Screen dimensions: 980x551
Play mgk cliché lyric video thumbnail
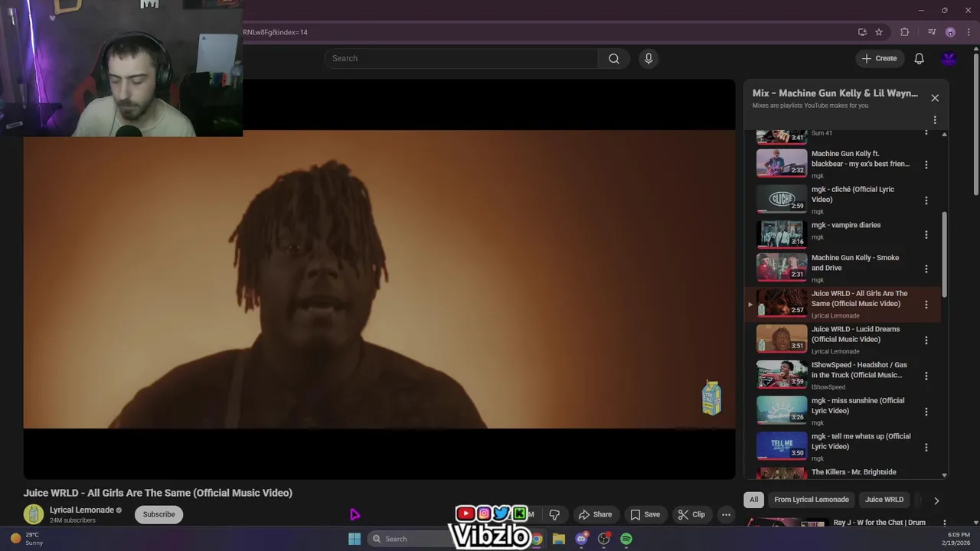pos(781,198)
